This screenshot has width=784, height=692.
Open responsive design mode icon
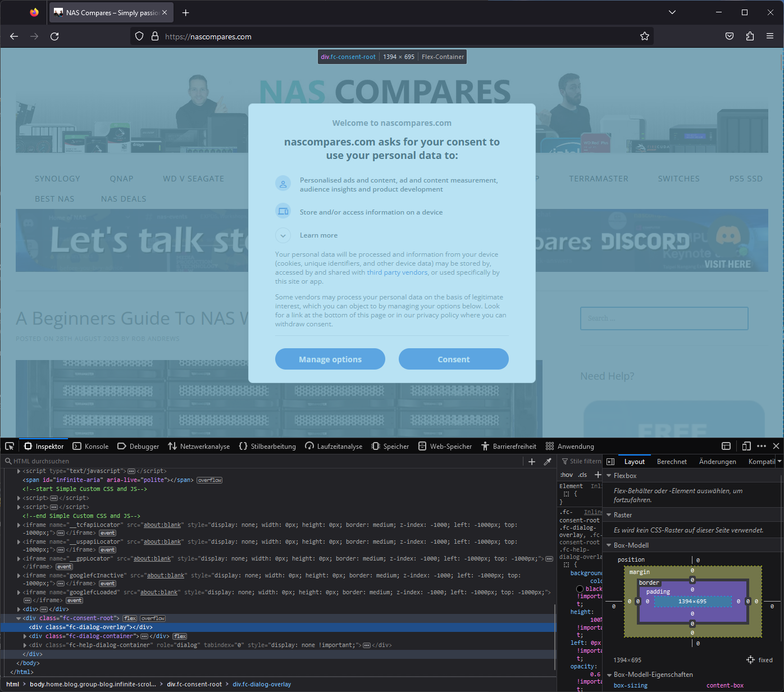(746, 446)
